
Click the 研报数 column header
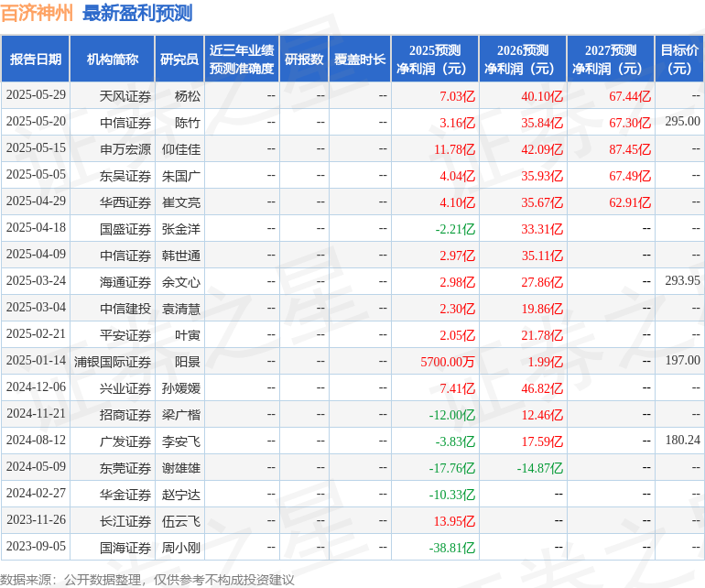point(304,59)
